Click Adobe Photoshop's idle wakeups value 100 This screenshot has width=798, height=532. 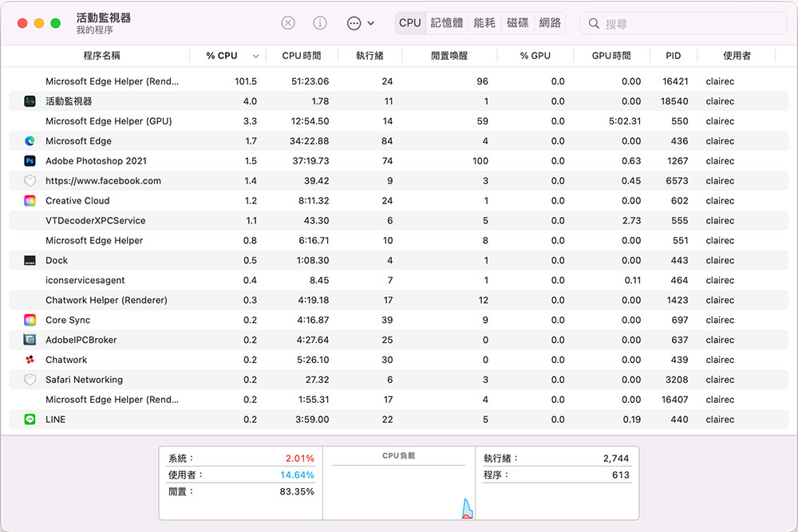point(480,161)
